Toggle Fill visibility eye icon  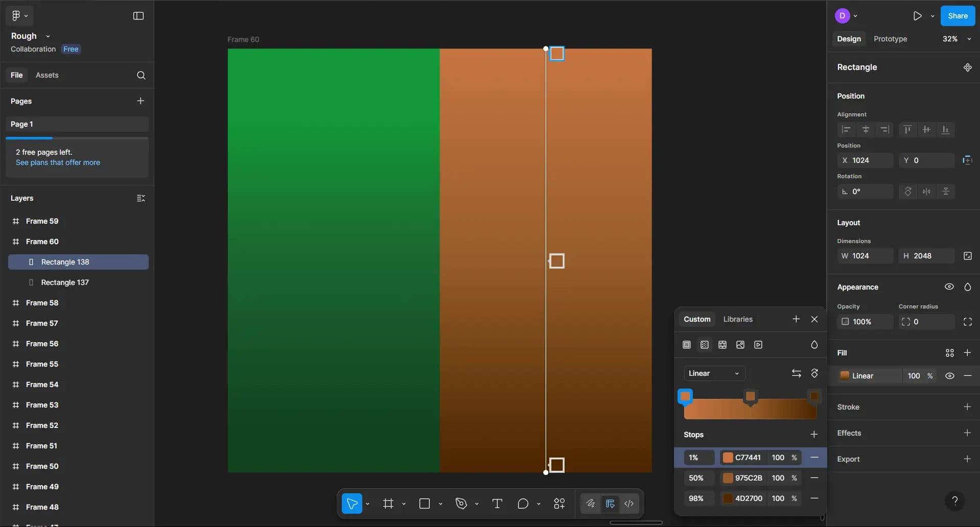(949, 376)
